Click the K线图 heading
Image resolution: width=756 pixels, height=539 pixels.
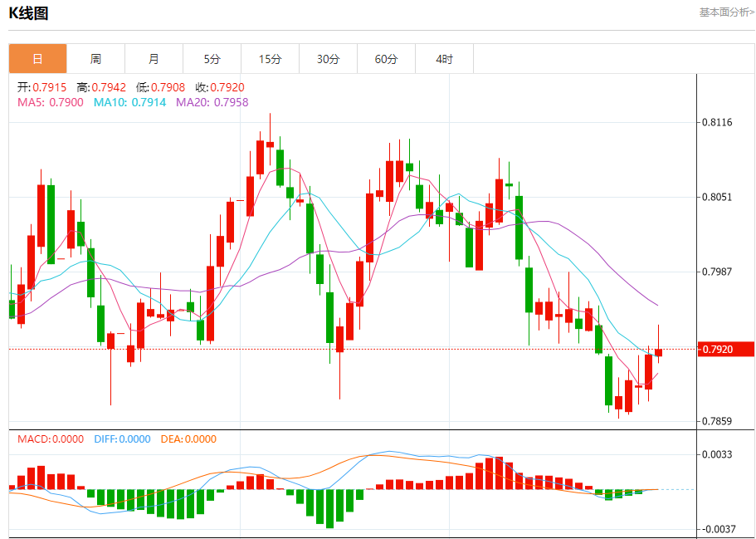(x=28, y=13)
